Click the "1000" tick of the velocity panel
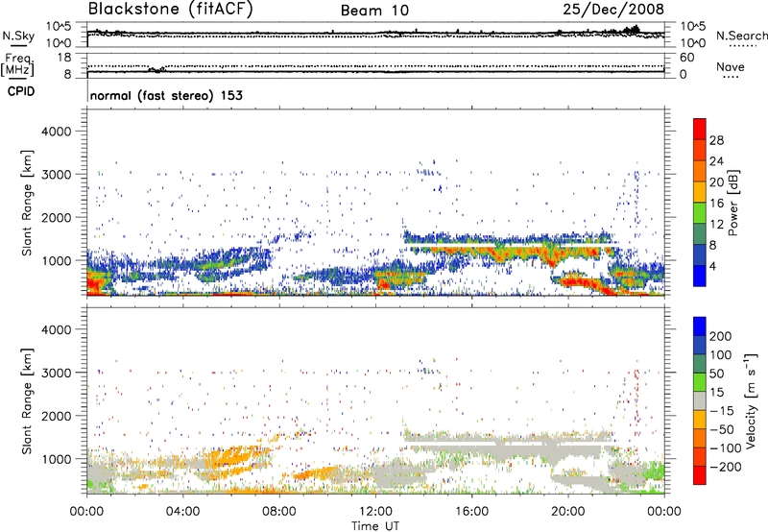This screenshot has height=532, width=768. [57, 459]
